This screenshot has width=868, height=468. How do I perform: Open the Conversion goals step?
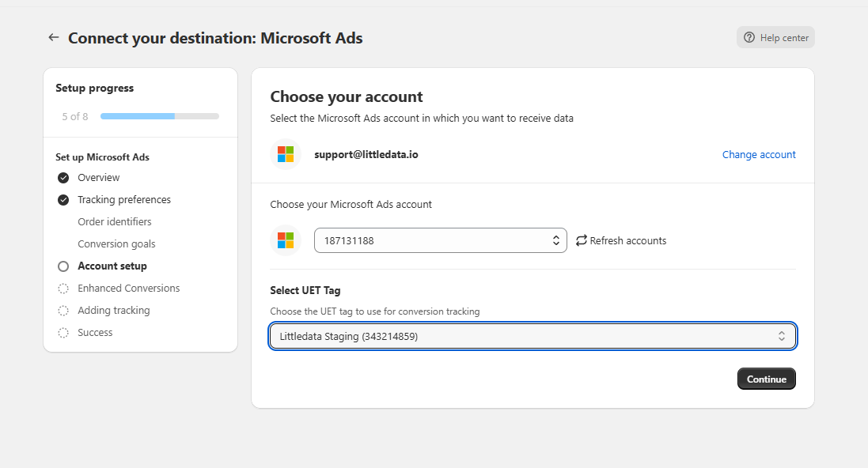pyautogui.click(x=116, y=244)
